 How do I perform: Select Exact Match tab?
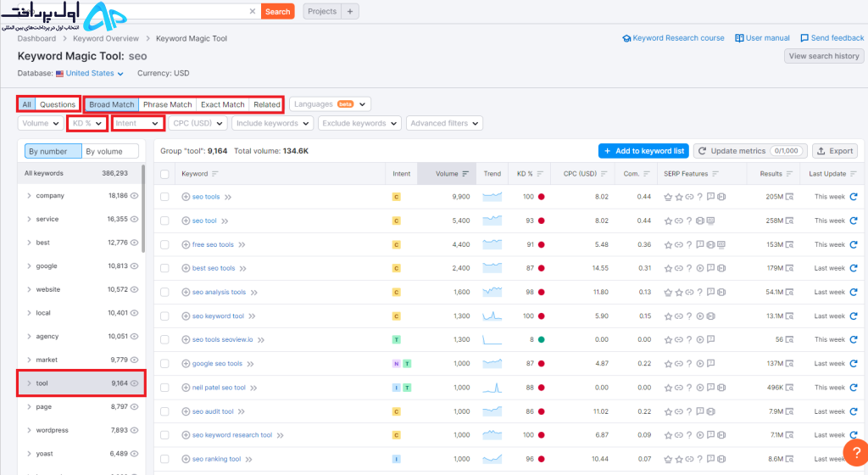click(x=223, y=104)
